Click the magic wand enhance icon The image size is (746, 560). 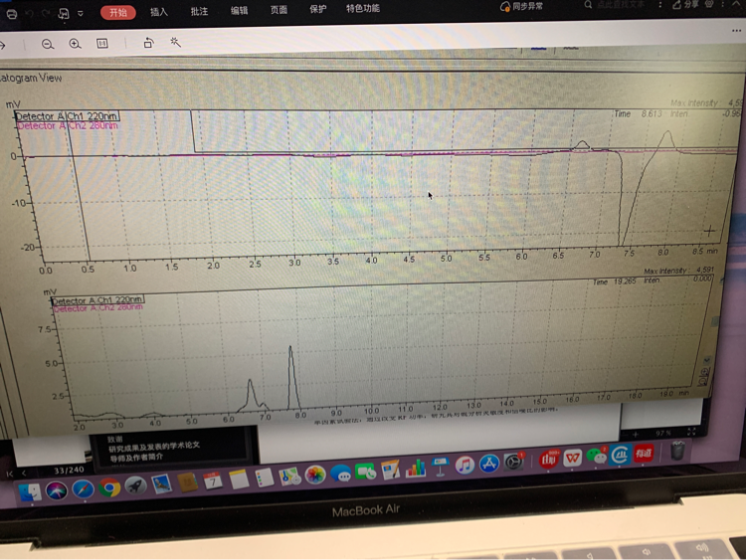175,42
